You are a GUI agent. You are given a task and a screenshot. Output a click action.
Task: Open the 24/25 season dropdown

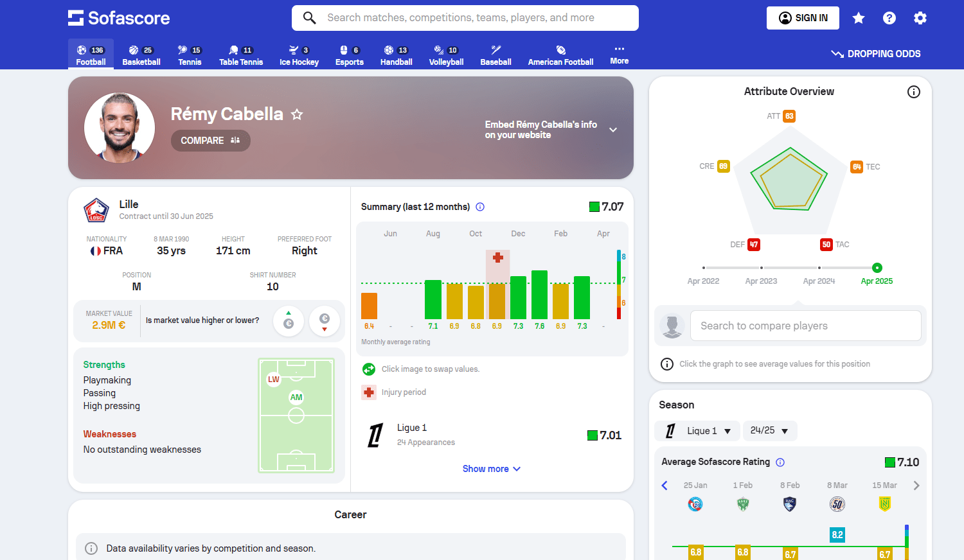pos(769,431)
